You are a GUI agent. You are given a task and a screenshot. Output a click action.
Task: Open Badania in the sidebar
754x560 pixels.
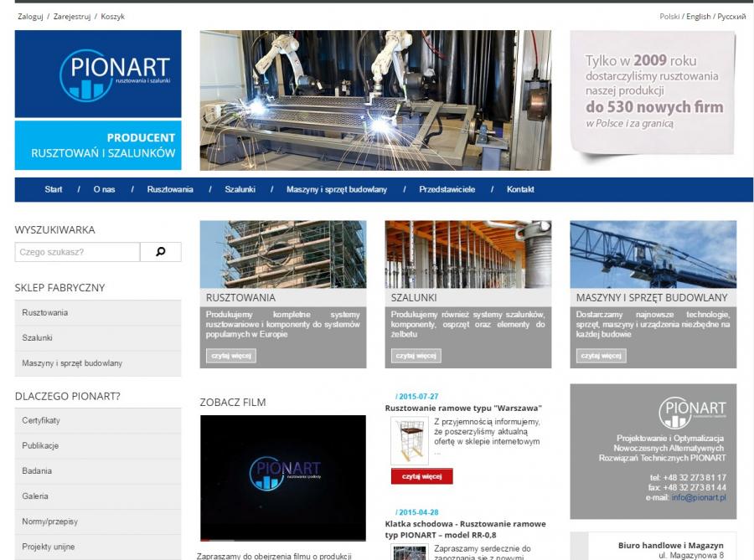[98, 471]
